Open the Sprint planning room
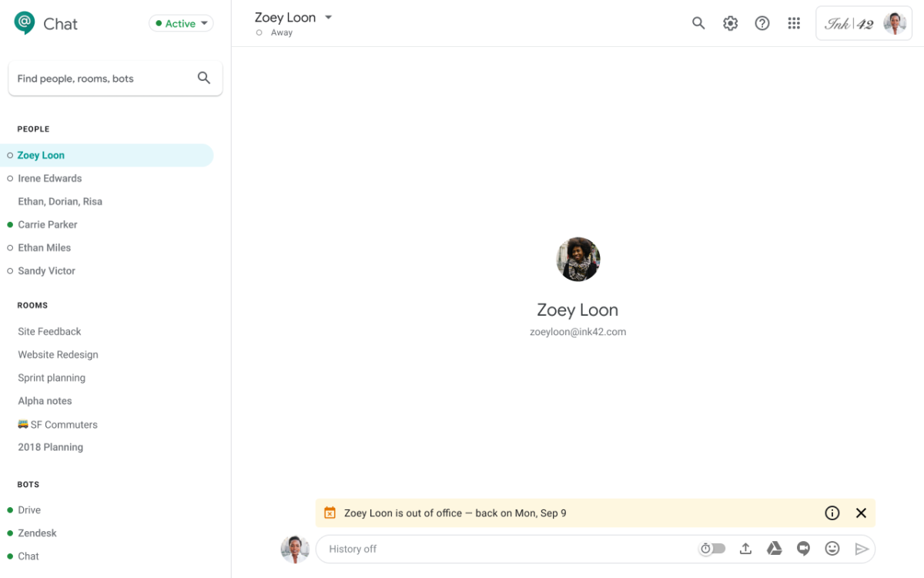 pyautogui.click(x=52, y=378)
